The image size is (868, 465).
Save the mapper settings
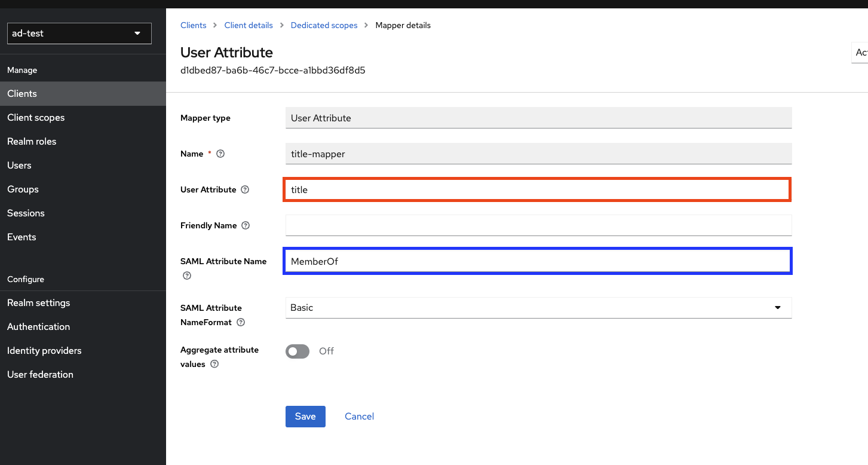pyautogui.click(x=305, y=417)
